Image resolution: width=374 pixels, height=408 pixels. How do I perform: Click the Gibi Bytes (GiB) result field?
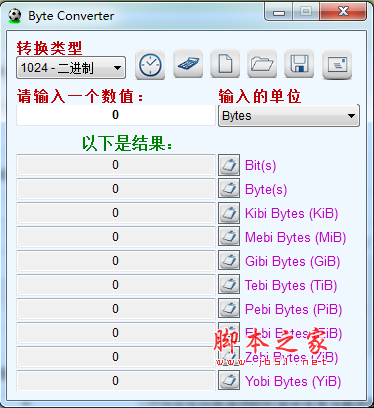116,261
